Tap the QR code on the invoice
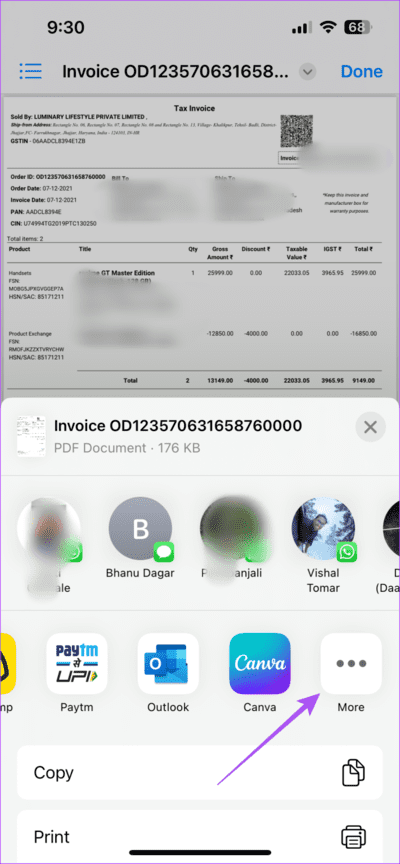Screen dimensions: 400x864 (296, 131)
